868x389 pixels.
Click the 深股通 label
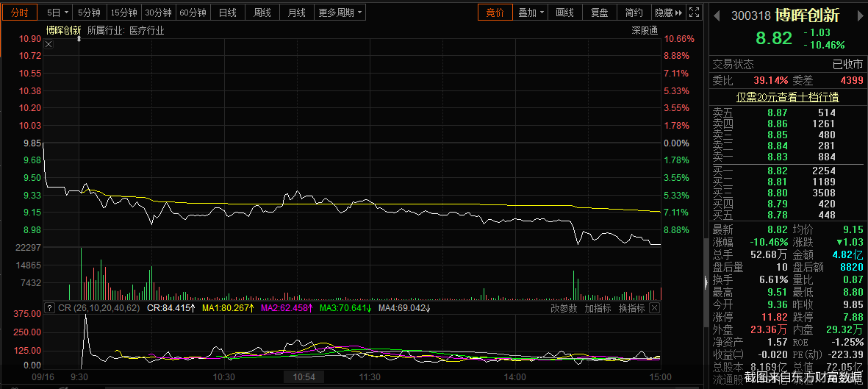point(645,30)
